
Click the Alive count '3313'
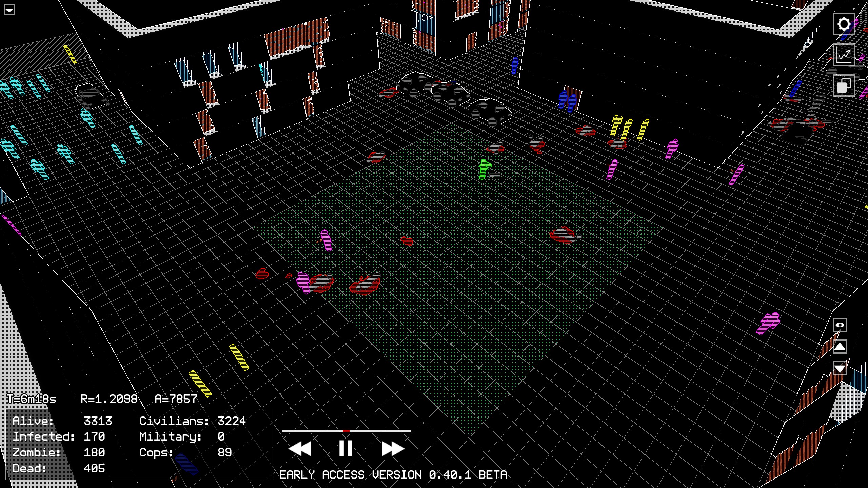point(98,421)
